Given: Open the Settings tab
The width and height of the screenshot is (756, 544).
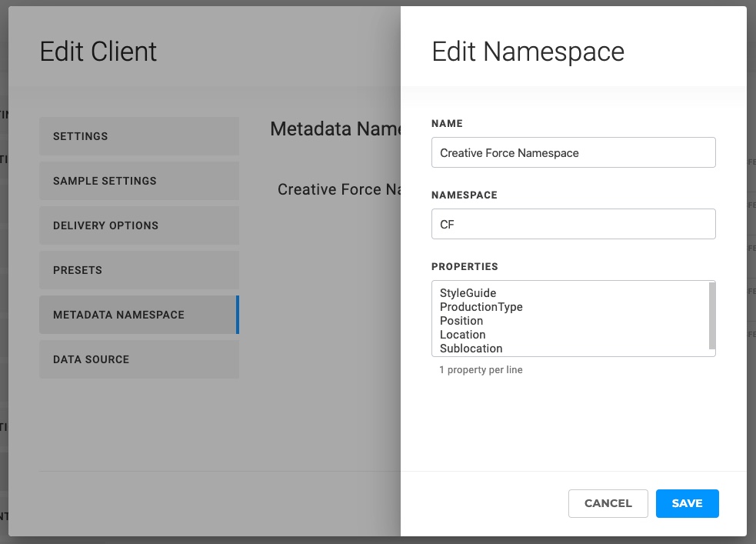Looking at the screenshot, I should (x=138, y=136).
